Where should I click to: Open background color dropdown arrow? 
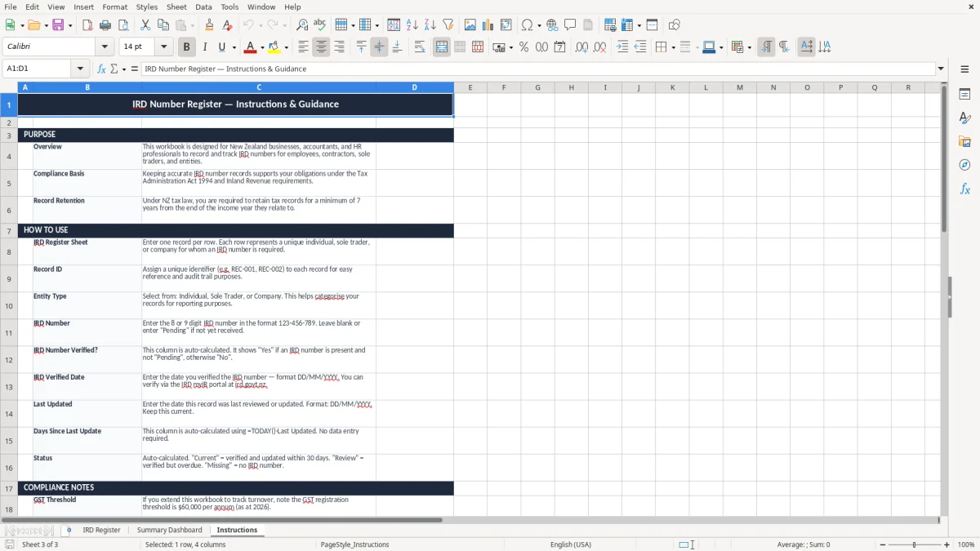click(x=286, y=47)
